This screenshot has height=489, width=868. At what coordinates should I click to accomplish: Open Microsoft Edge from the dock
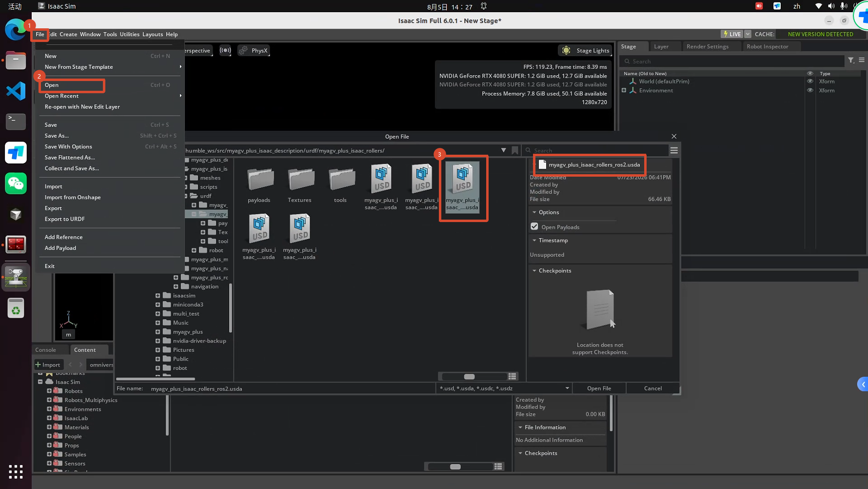[16, 30]
